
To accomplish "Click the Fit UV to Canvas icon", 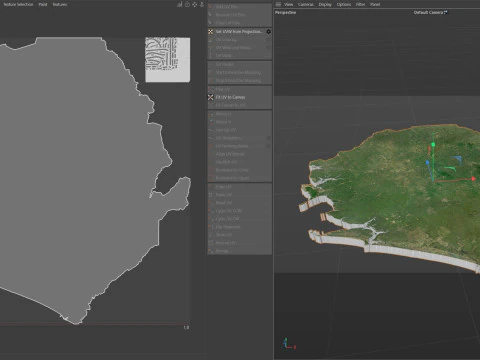I will pyautogui.click(x=210, y=97).
